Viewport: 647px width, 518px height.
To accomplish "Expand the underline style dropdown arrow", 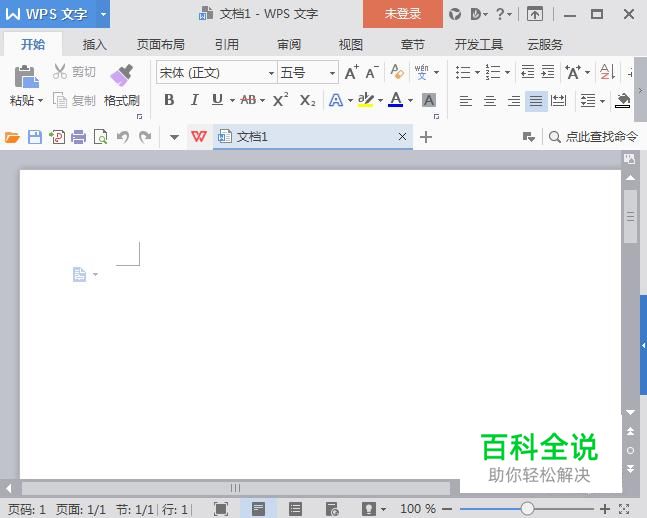I will coord(232,100).
